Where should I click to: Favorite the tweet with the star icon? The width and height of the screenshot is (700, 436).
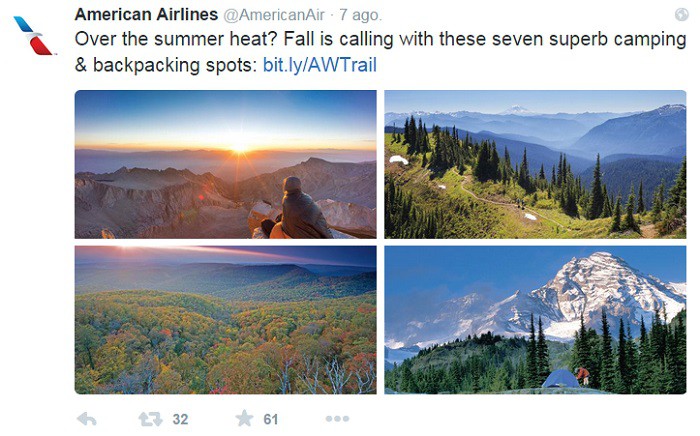(x=244, y=419)
